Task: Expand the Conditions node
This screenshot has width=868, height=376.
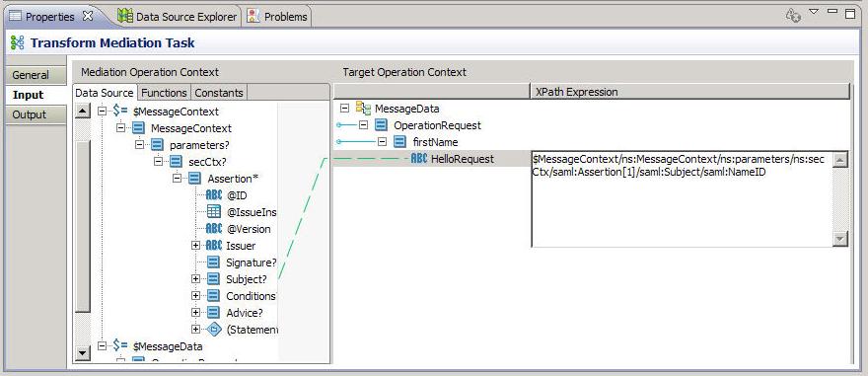Action: (195, 296)
